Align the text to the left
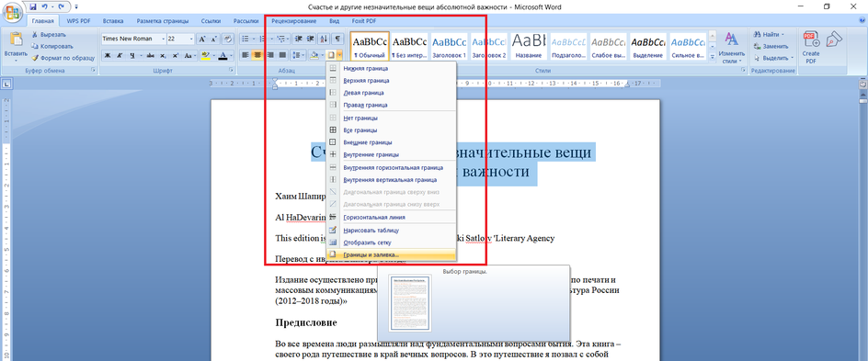This screenshot has width=868, height=361. tap(246, 55)
